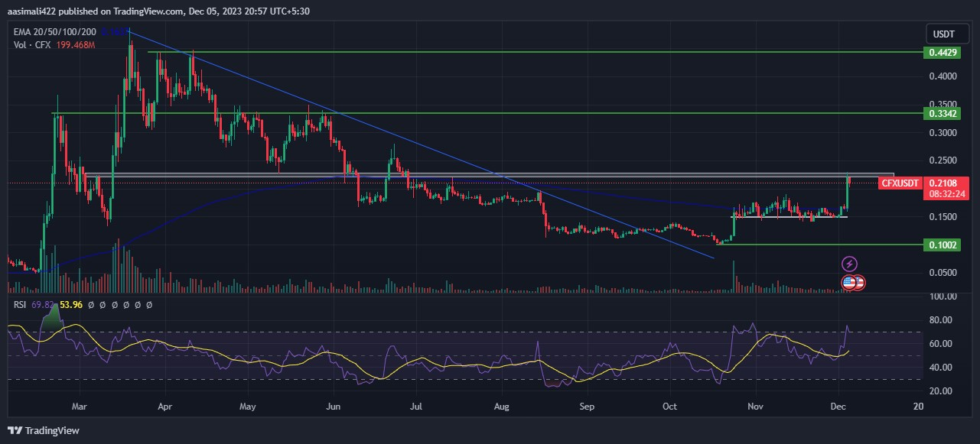Click the 80.00 RSI scale label

pyautogui.click(x=941, y=320)
